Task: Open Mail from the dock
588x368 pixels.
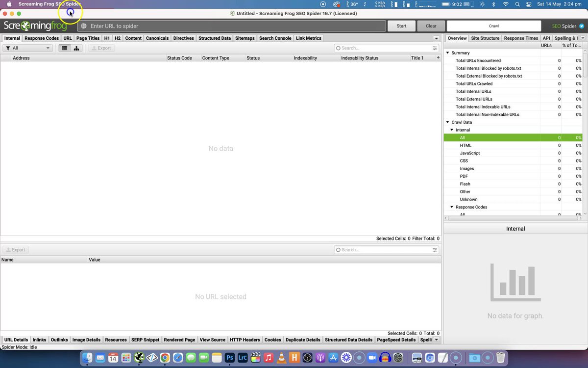Action: pyautogui.click(x=100, y=358)
